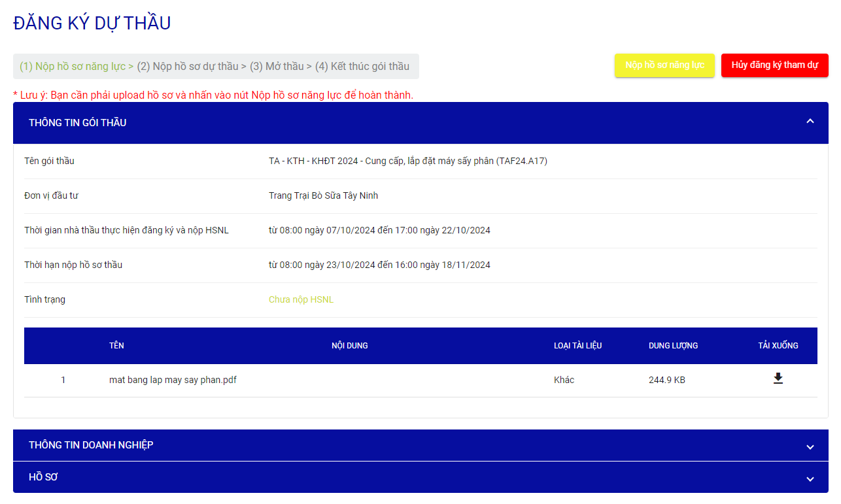
Task: Collapse the THÔNG TIN GÓI THẦU section chevron
Action: [810, 121]
